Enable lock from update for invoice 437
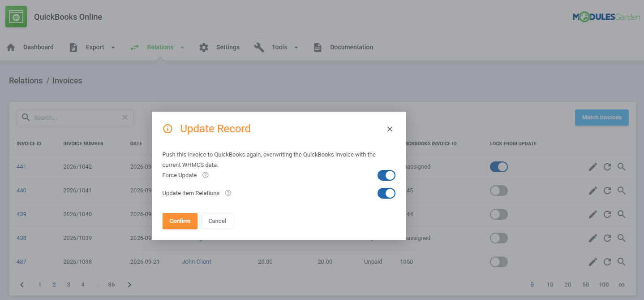Viewport: 644px width, 300px height. coord(499,262)
